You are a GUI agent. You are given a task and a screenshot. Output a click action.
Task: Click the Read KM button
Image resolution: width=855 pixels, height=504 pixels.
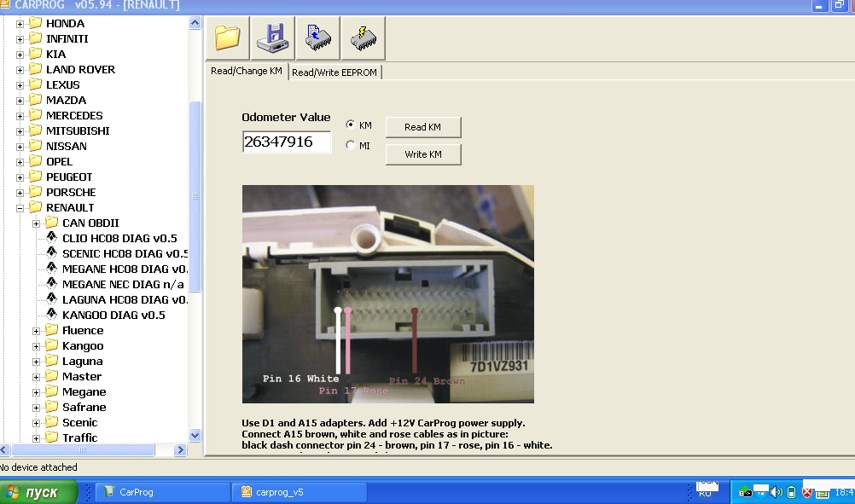click(x=423, y=127)
